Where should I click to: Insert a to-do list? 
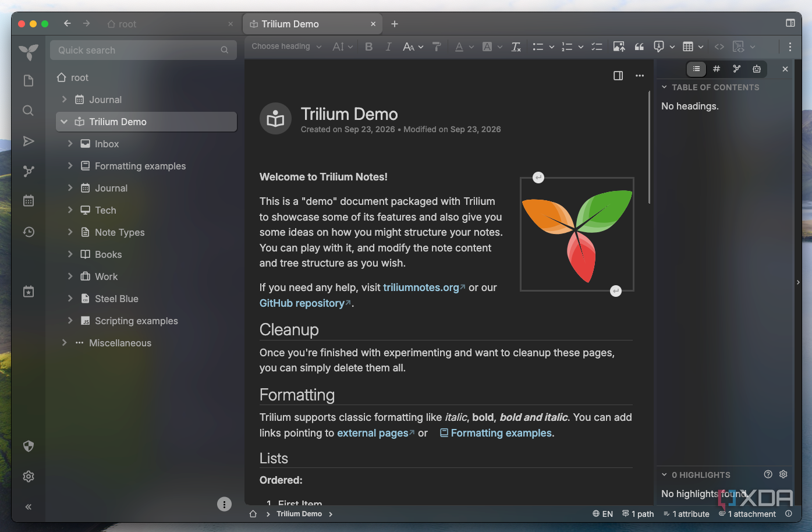pos(597,47)
